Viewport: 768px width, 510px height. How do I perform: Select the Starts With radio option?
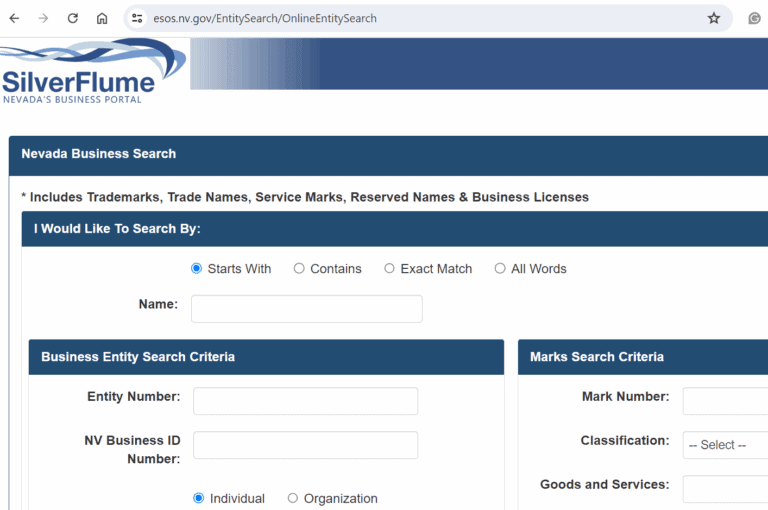coord(197,269)
